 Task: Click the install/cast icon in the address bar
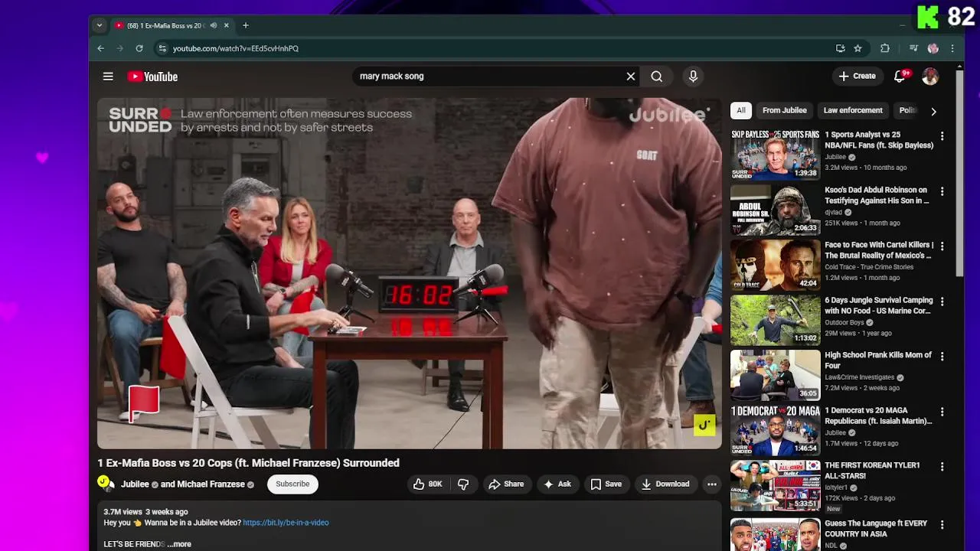pos(841,48)
